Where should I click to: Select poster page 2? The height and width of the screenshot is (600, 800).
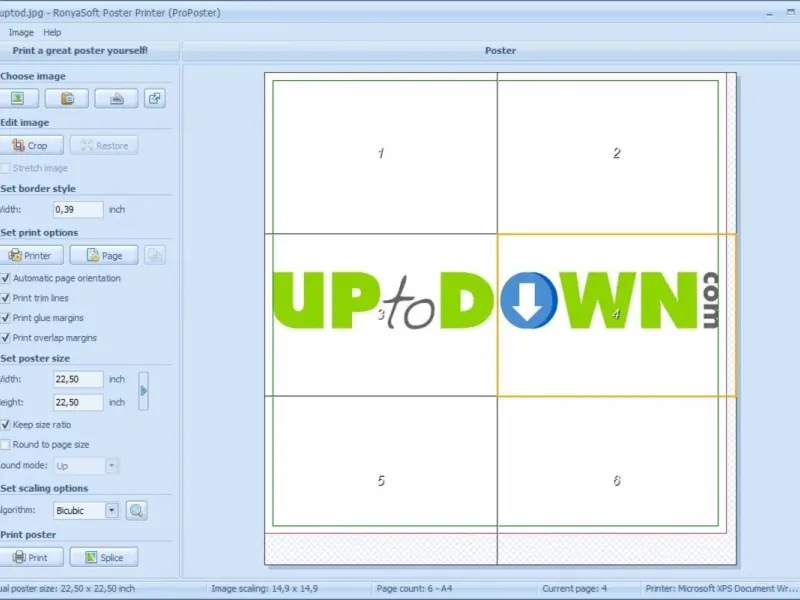tap(617, 153)
